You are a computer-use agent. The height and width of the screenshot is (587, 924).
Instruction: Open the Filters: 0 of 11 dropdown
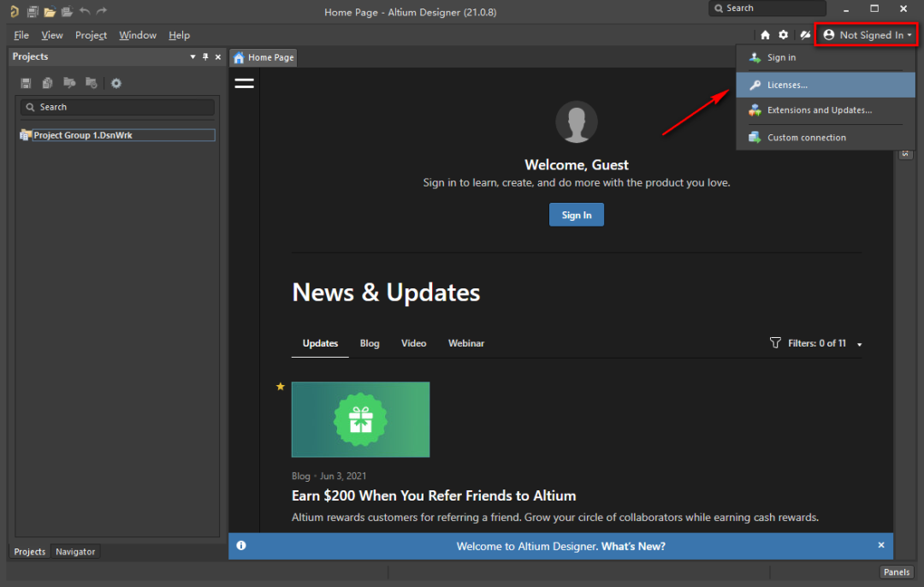tap(816, 343)
